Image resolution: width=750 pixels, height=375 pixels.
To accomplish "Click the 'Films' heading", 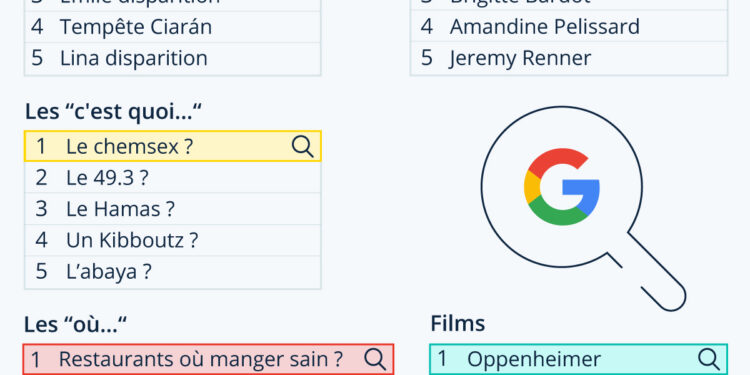I will 458,323.
